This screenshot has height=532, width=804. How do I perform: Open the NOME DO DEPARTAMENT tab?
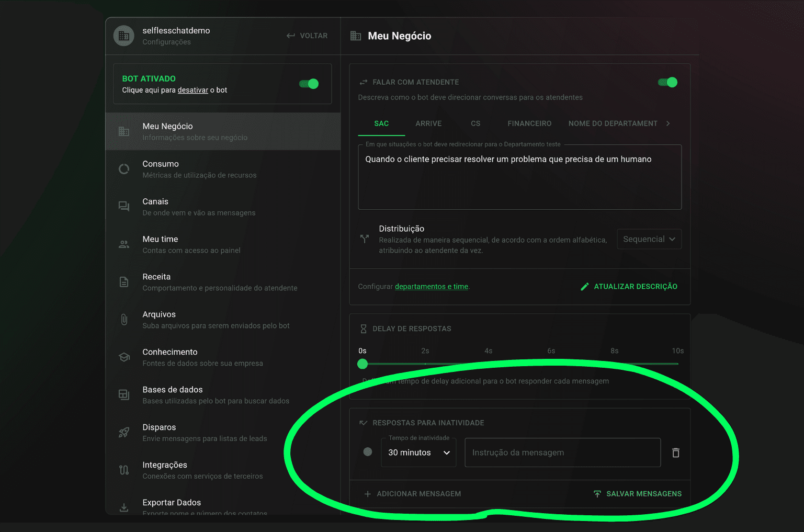[x=613, y=123]
